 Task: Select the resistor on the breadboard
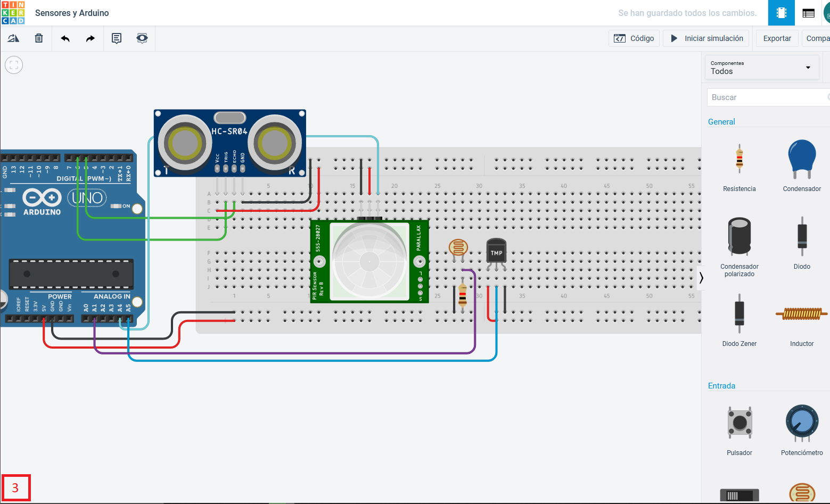click(463, 296)
